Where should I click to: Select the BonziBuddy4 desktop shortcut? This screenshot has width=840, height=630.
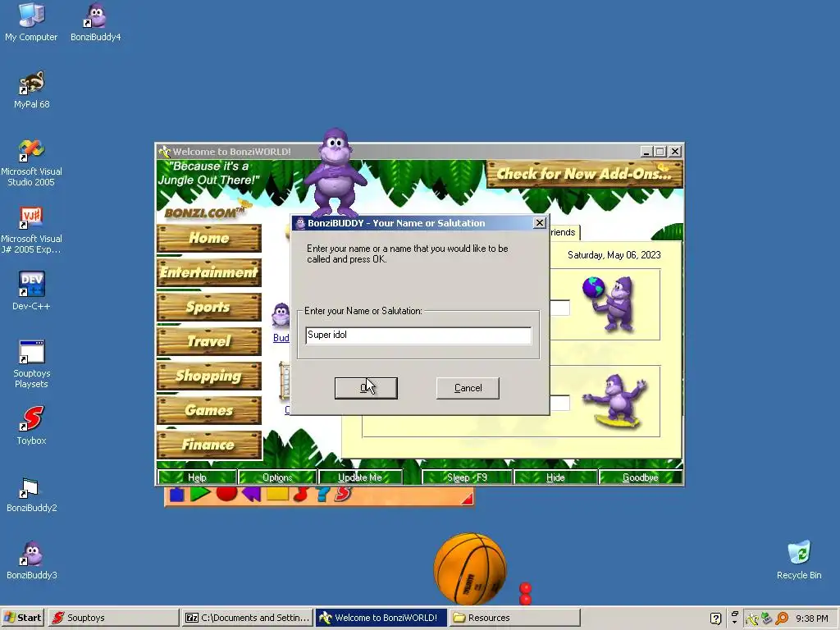(x=95, y=21)
